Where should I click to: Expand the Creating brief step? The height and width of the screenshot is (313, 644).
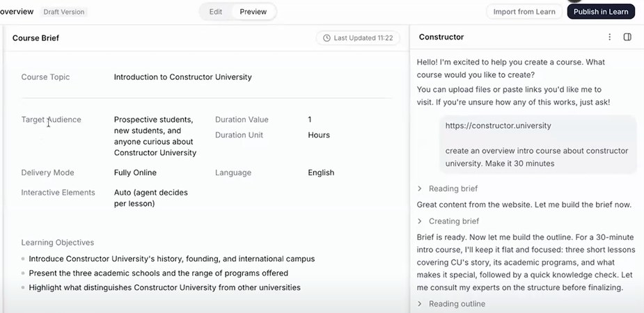448,221
